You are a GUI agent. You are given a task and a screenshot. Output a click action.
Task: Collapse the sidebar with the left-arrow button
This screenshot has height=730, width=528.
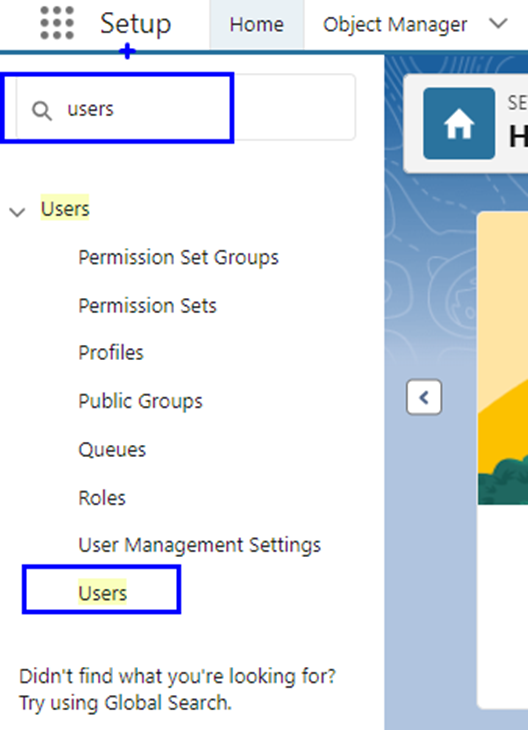424,398
